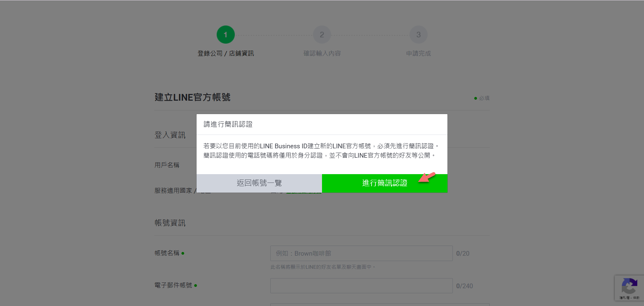Select step 2 circle 確認輸入內容
Image resolution: width=644 pixels, height=306 pixels.
point(322,35)
